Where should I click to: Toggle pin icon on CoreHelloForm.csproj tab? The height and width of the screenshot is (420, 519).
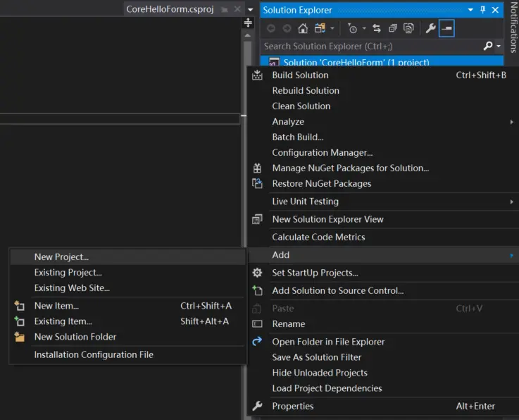tap(225, 10)
